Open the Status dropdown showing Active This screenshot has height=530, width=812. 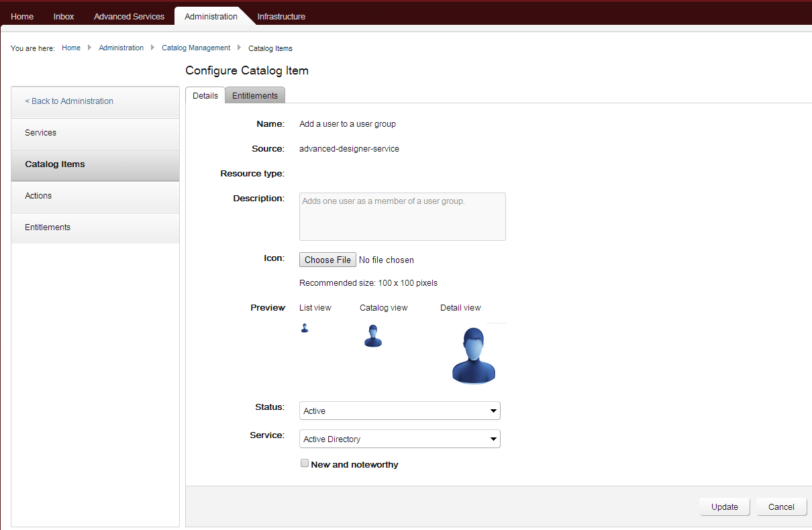tap(399, 410)
